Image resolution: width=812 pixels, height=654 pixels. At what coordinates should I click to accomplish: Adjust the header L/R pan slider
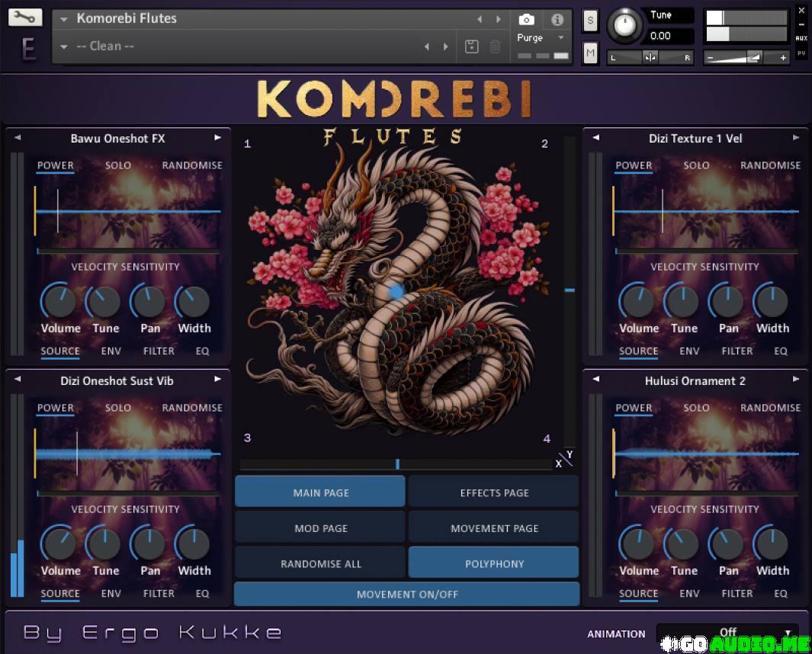650,57
